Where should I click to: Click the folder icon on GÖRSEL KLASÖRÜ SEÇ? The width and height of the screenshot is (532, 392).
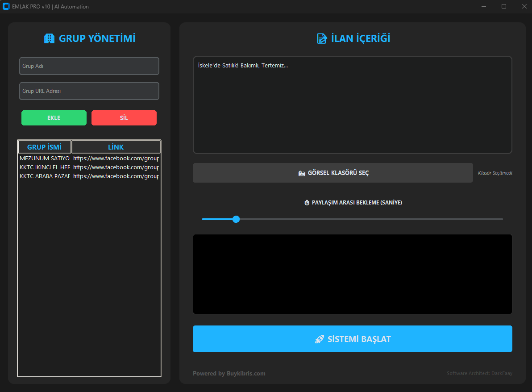point(302,173)
